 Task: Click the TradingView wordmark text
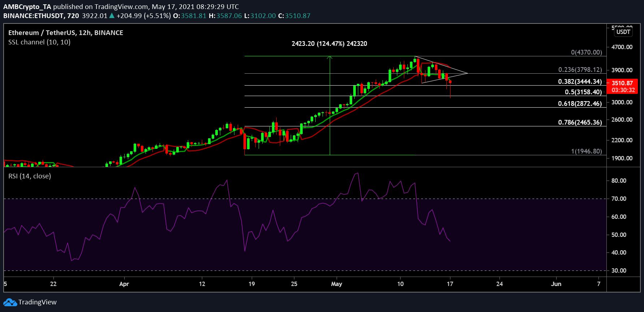click(x=38, y=302)
